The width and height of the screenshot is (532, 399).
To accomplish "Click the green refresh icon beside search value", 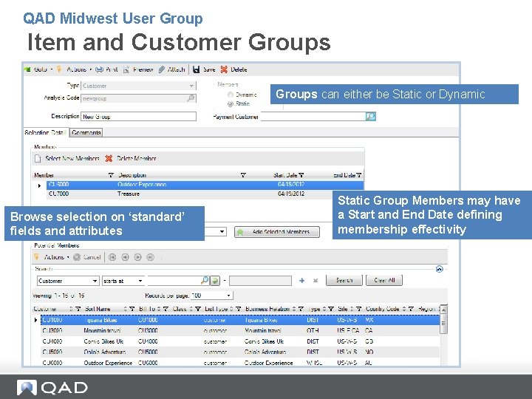I will pos(215,281).
